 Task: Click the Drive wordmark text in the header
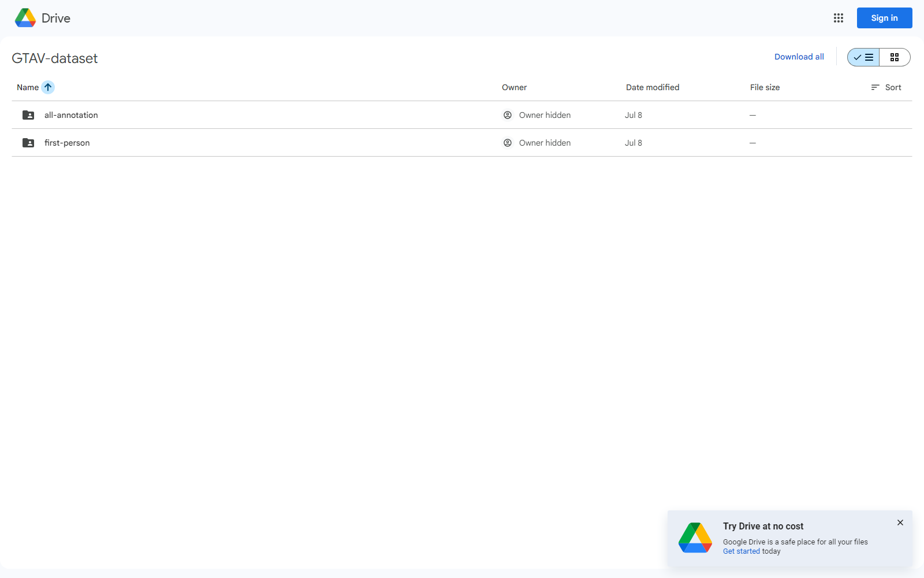click(x=56, y=18)
